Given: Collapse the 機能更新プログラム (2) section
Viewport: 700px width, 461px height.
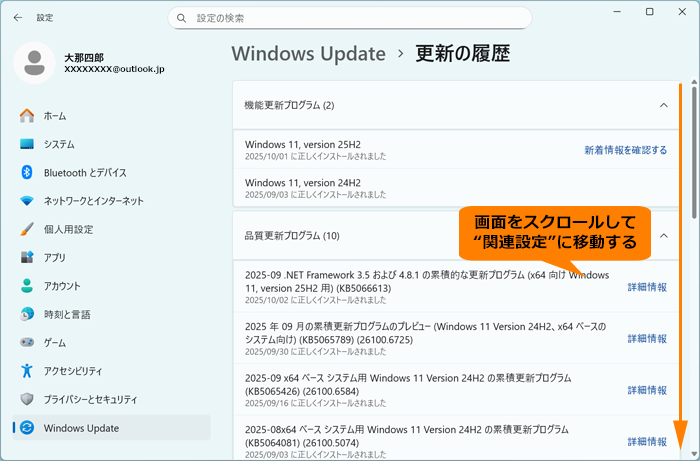Looking at the screenshot, I should point(663,105).
